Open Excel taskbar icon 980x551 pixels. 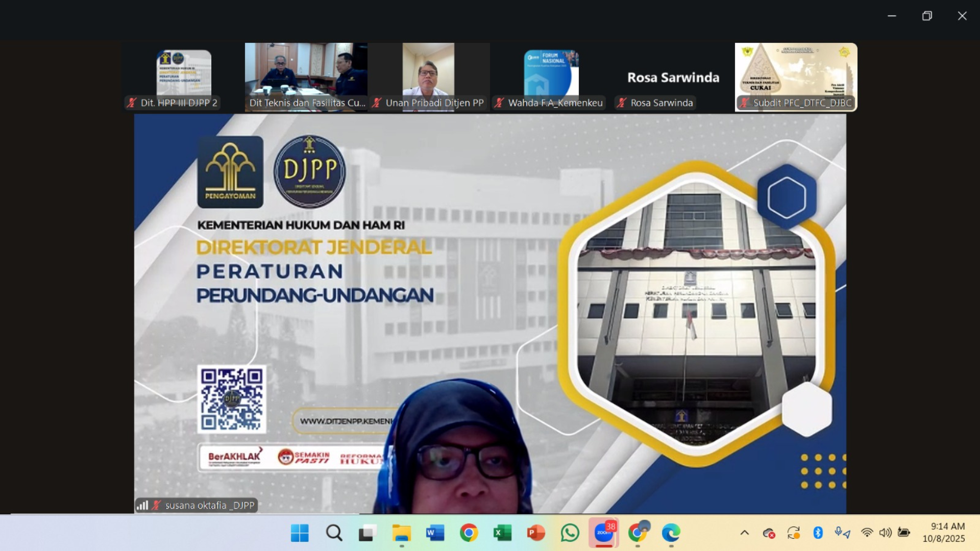502,533
